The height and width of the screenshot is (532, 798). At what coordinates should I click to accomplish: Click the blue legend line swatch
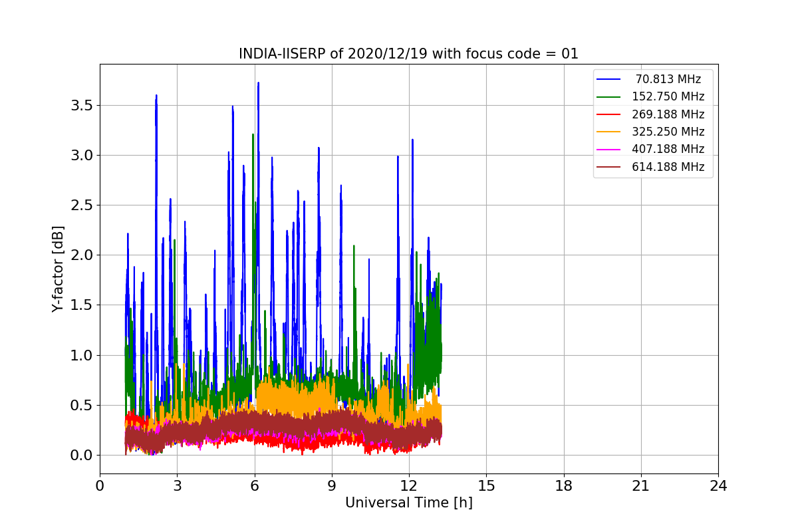click(609, 79)
